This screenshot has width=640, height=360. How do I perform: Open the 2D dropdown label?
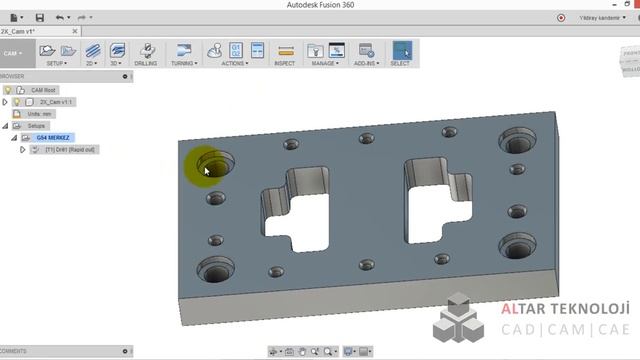[92, 63]
